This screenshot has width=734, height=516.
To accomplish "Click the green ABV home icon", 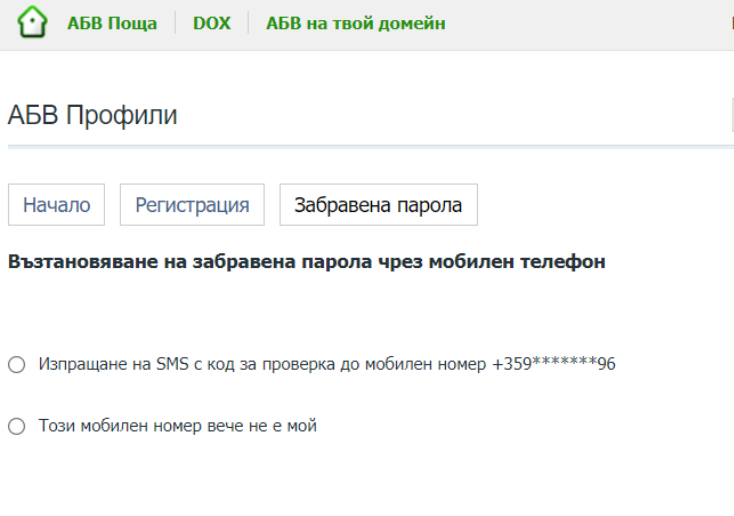I will [32, 22].
